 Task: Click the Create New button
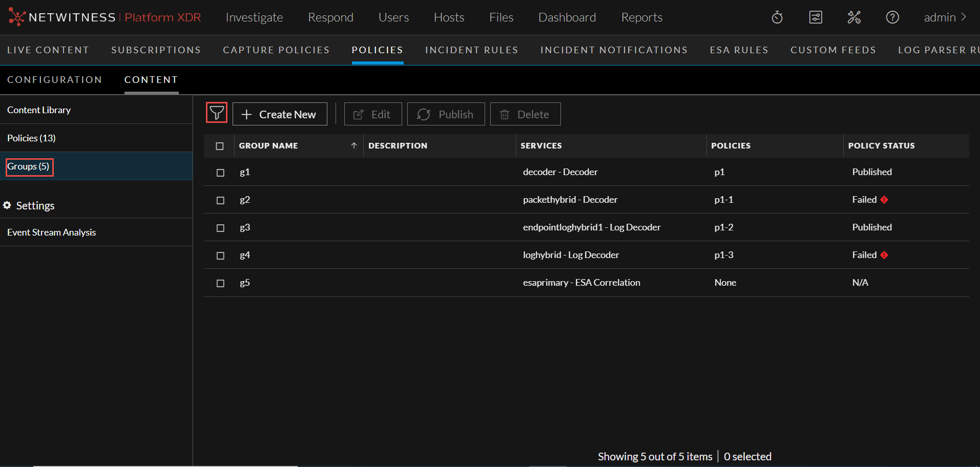coord(280,114)
